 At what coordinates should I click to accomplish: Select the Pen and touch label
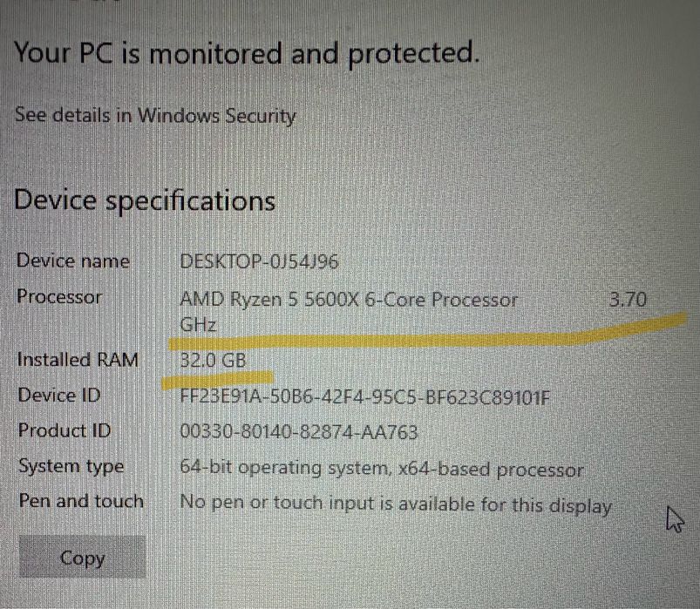click(81, 501)
